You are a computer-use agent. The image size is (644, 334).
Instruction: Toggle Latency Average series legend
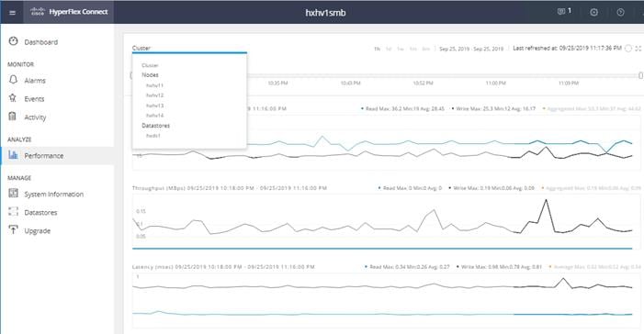(x=595, y=267)
